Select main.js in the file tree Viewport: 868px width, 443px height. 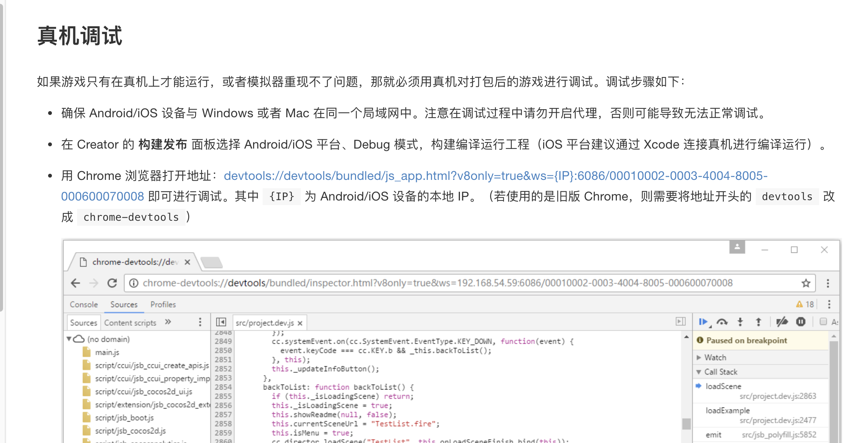107,352
